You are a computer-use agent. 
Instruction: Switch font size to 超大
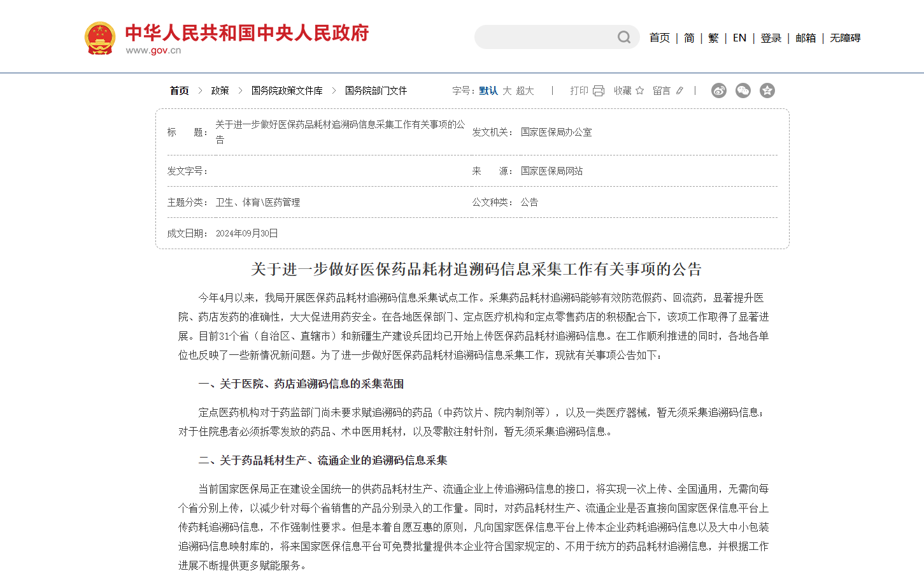click(523, 90)
